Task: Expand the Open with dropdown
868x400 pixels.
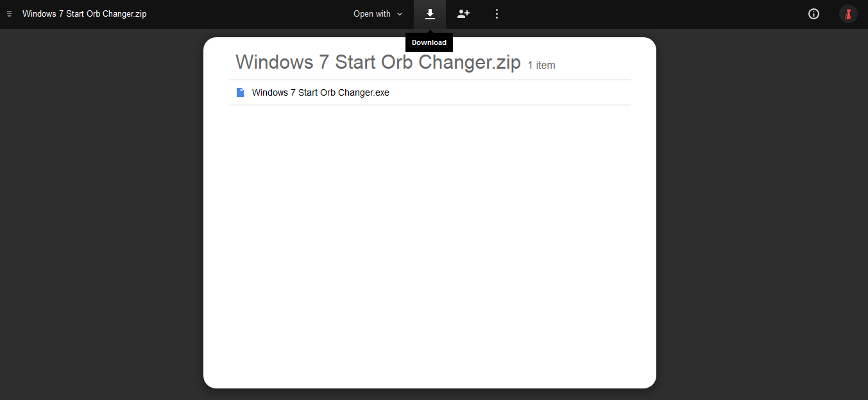Action: click(378, 14)
